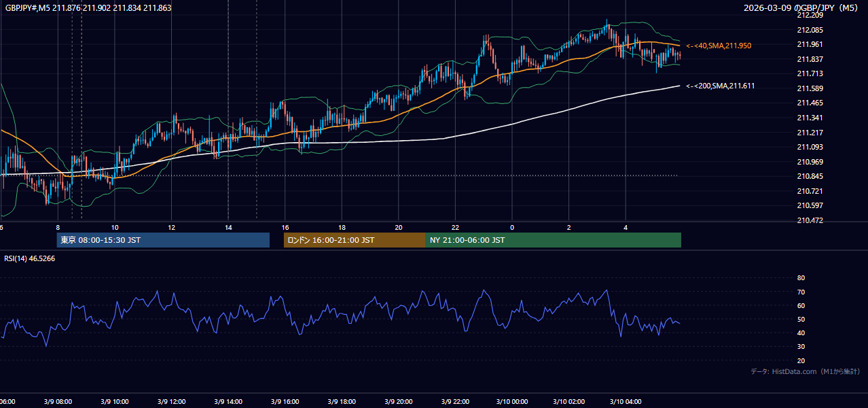868x408 pixels.
Task: Click the <-<40,SMA,211.950 label
Action: (719, 46)
